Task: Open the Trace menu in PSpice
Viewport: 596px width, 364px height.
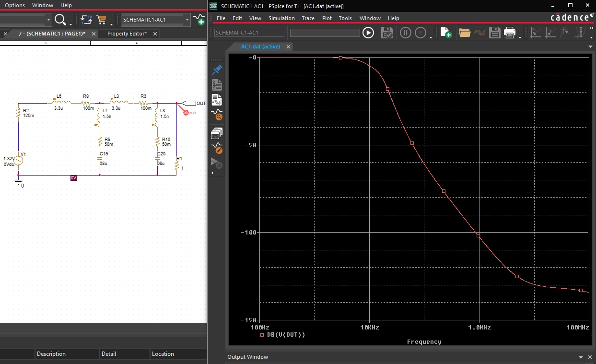Action: click(308, 18)
